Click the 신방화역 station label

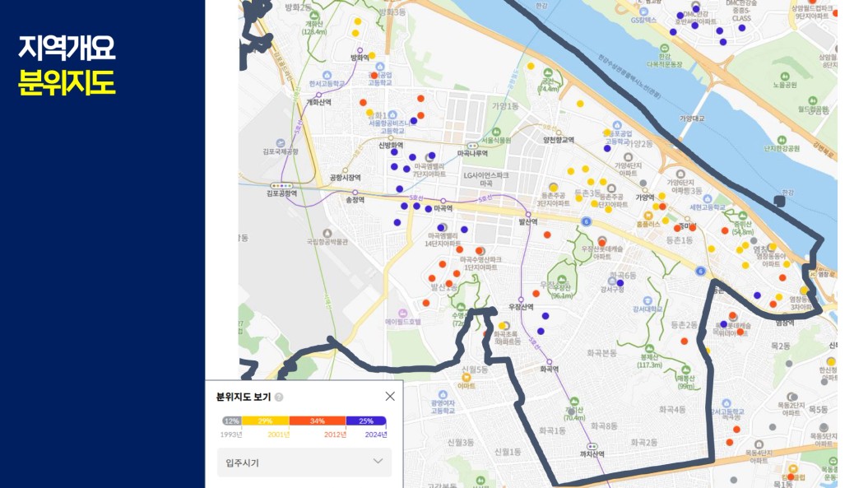[391, 146]
